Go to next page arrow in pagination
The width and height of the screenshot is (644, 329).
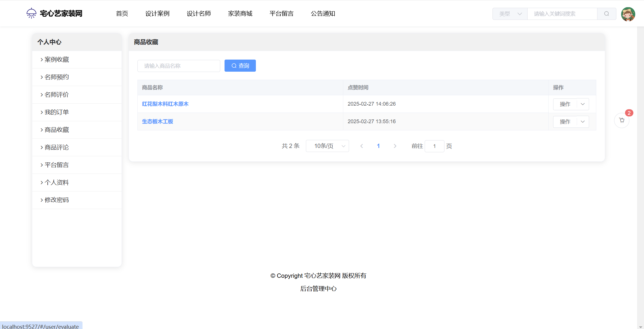[x=395, y=146]
